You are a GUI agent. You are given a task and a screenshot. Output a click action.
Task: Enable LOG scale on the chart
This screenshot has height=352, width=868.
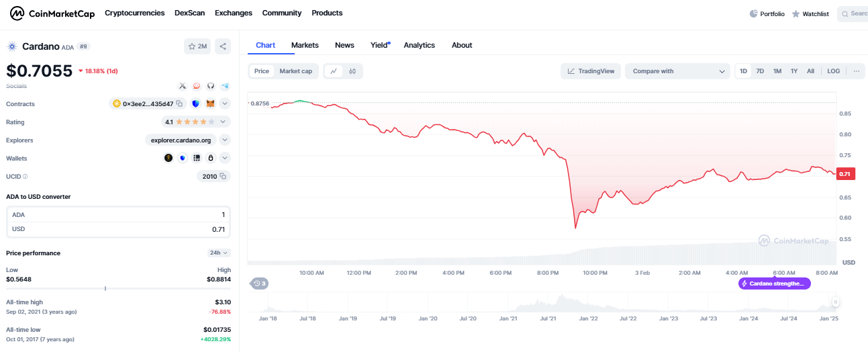pyautogui.click(x=833, y=71)
